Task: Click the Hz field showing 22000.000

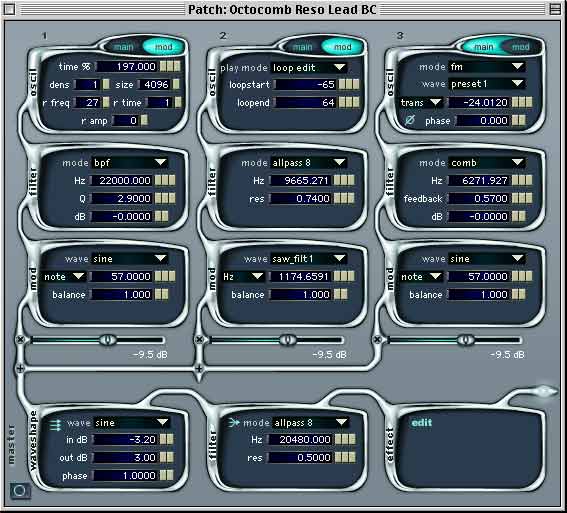Action: click(122, 180)
